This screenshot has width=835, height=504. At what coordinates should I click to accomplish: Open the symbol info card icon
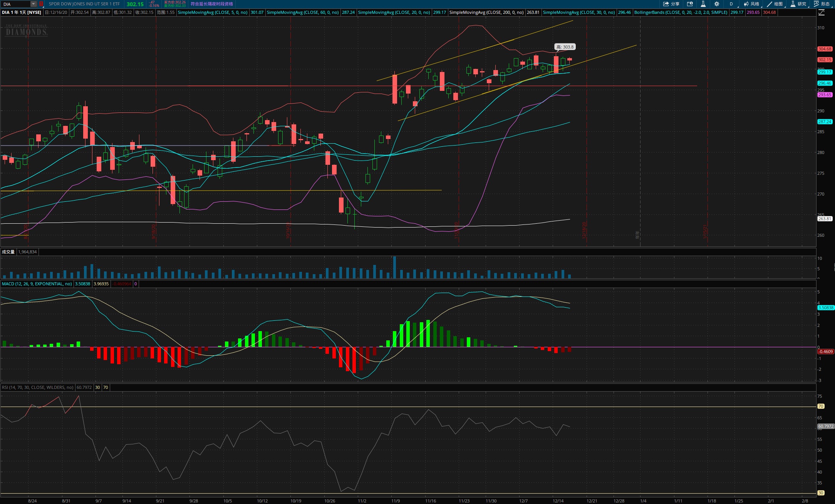tap(690, 4)
